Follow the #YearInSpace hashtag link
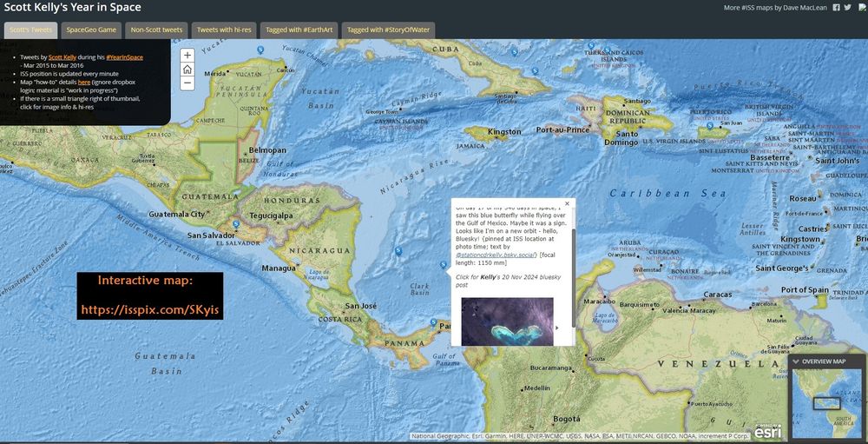This screenshot has width=868, height=444. pyautogui.click(x=124, y=57)
